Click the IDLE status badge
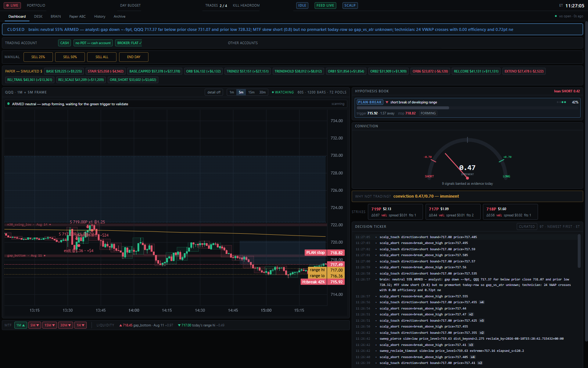Screen dimensions: 588x368 click(x=302, y=6)
